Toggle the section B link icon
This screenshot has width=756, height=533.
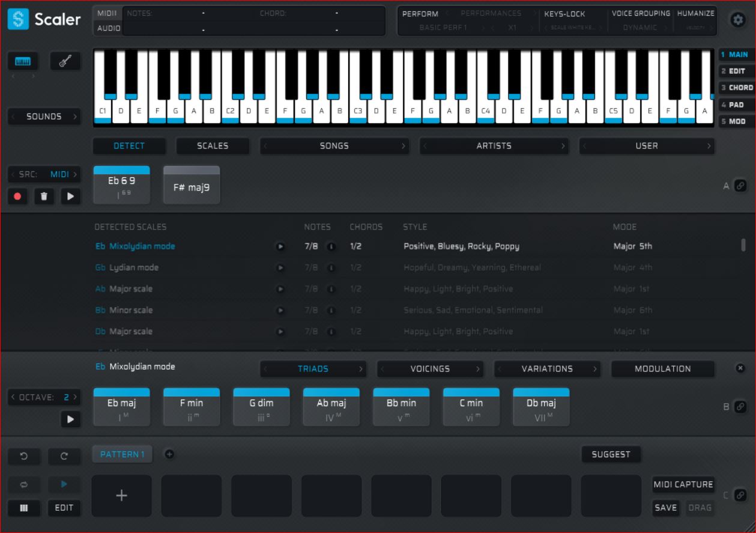740,407
